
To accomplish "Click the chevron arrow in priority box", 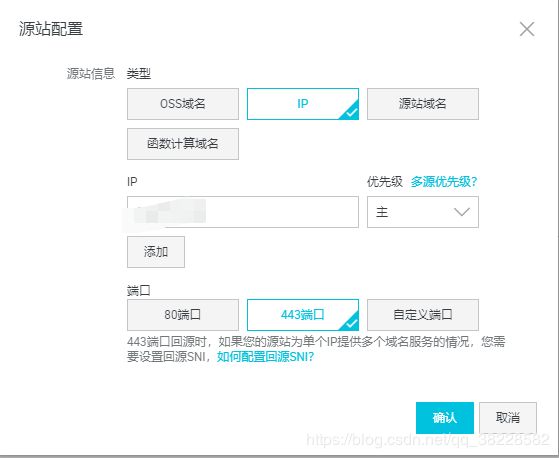I will pos(462,212).
